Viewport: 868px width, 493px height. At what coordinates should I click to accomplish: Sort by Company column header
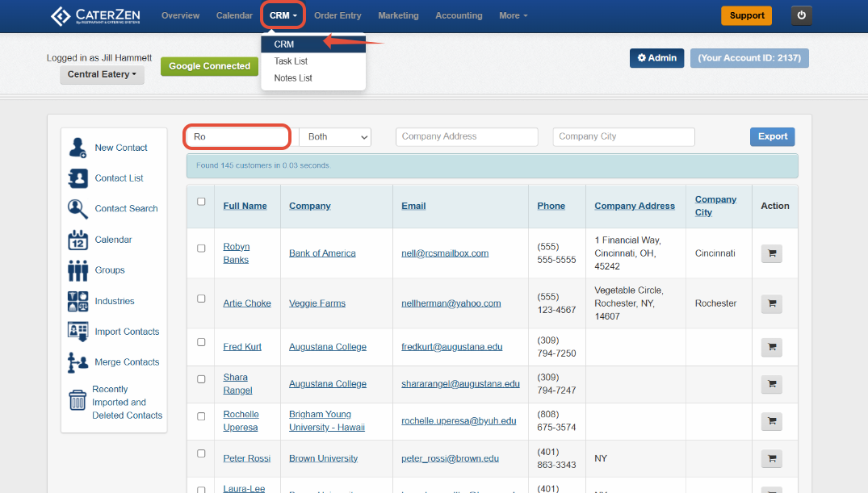click(309, 206)
